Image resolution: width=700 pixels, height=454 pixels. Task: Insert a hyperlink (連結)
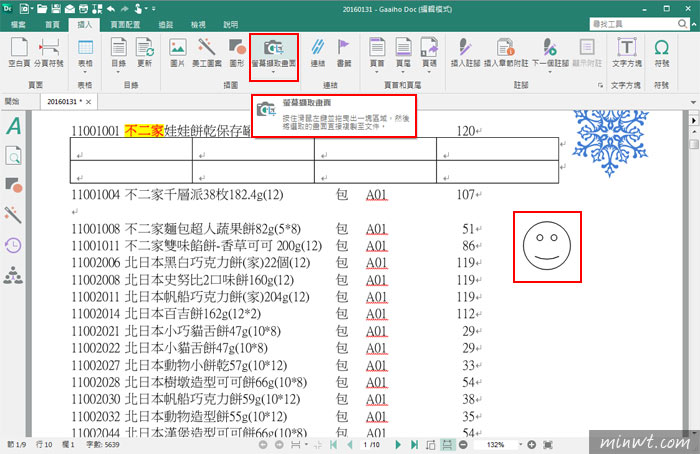[318, 53]
